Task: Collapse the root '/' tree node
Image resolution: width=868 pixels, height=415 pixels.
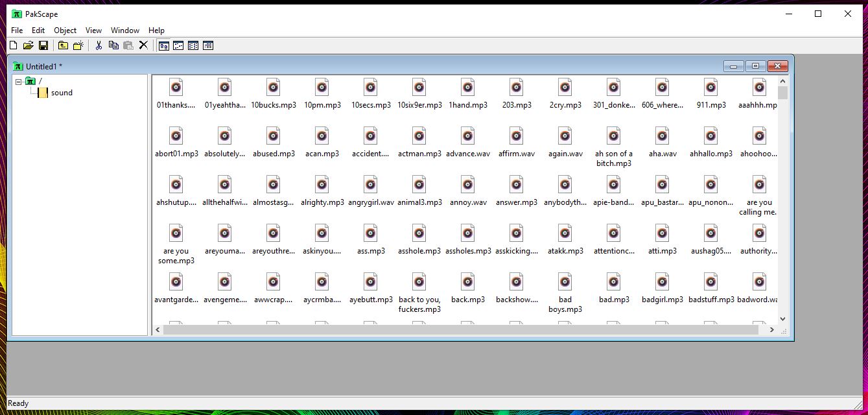Action: 19,82
